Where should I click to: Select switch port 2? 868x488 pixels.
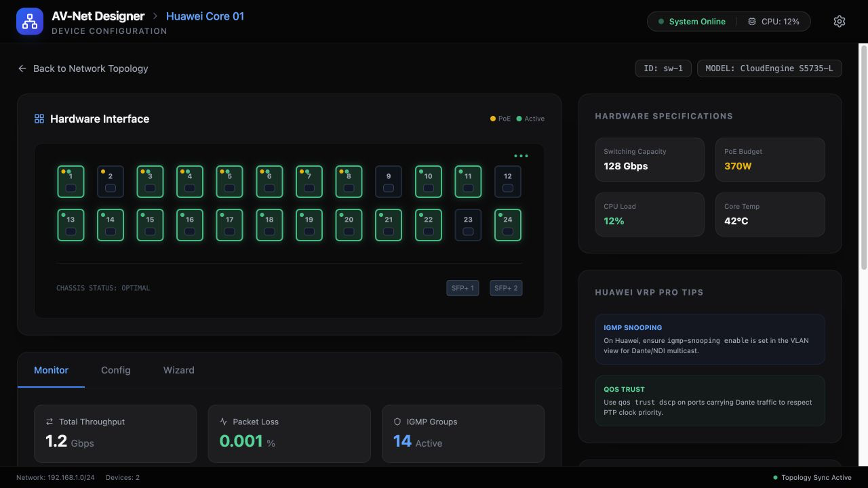pos(111,182)
